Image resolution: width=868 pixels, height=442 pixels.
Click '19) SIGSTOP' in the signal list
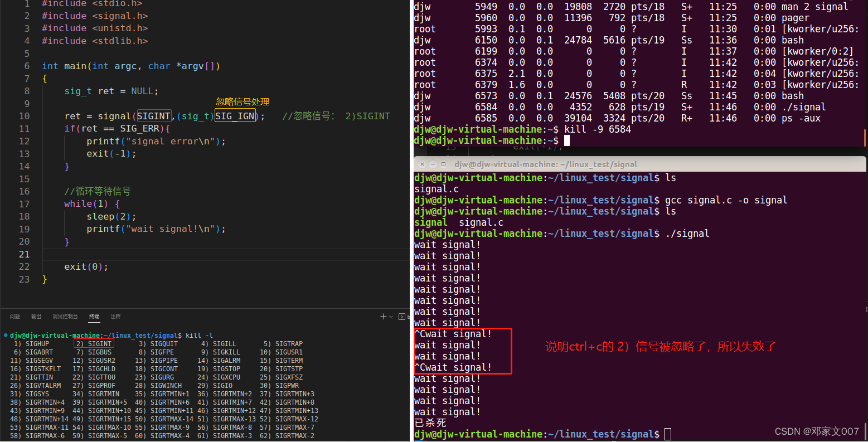219,369
